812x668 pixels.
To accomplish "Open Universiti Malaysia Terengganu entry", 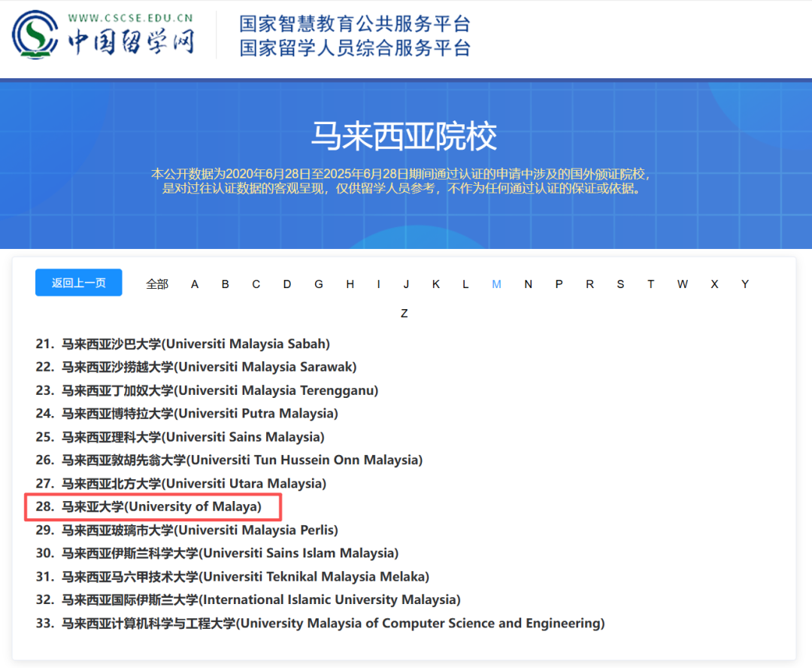I will (x=208, y=390).
